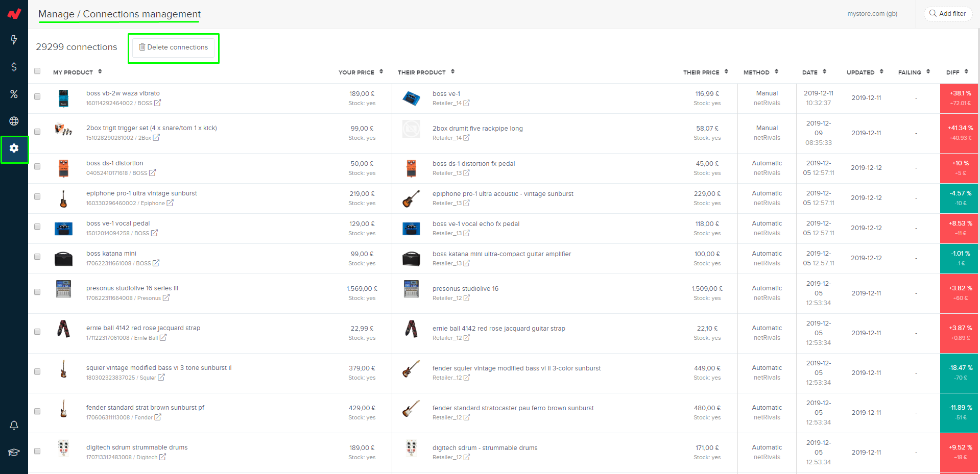The width and height of the screenshot is (980, 474).
Task: Open external link for squier vintage bass Squier
Action: 161,377
